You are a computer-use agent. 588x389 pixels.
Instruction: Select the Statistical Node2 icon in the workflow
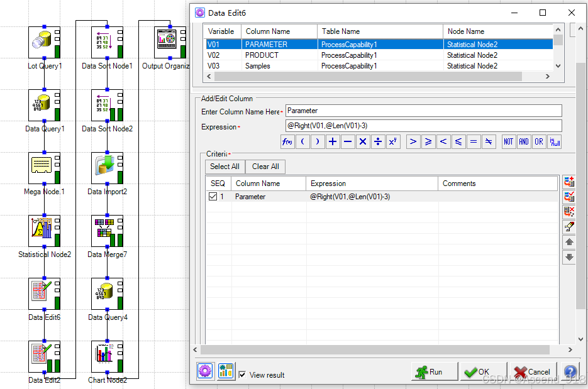point(44,230)
